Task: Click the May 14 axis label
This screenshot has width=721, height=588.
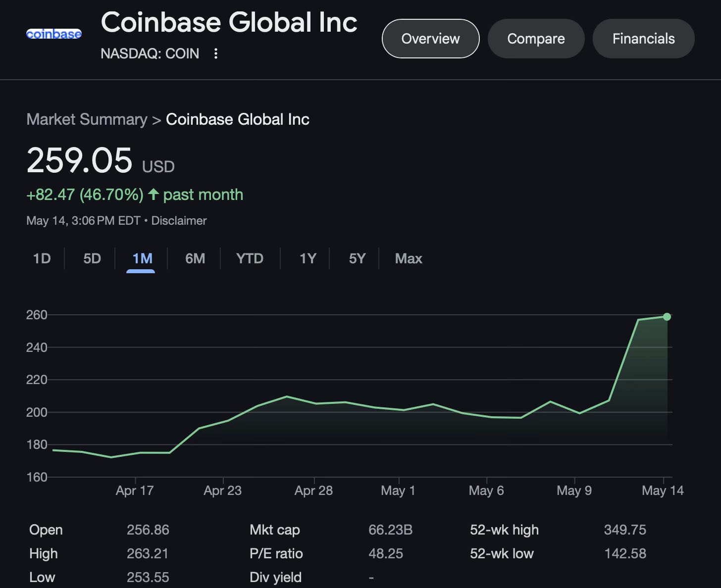Action: [x=663, y=490]
